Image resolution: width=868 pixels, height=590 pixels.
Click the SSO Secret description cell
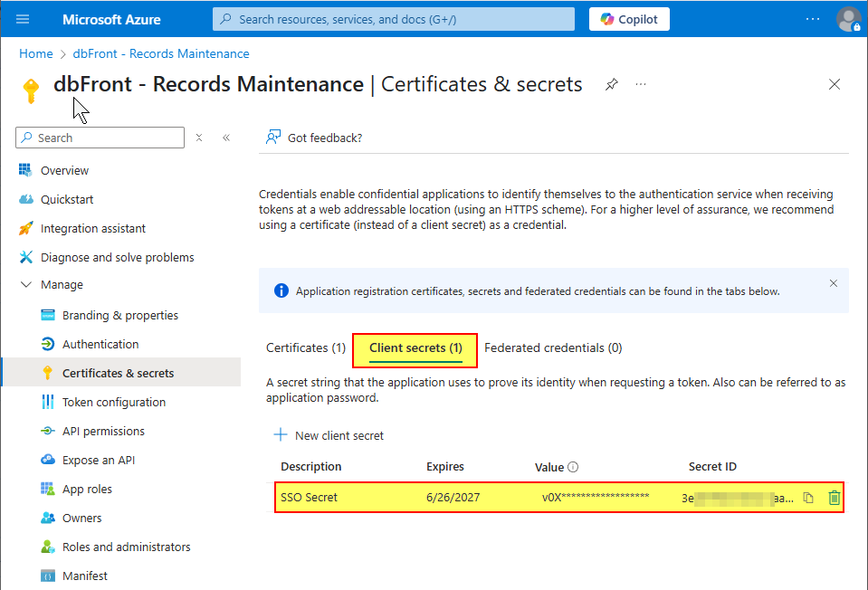pos(309,497)
